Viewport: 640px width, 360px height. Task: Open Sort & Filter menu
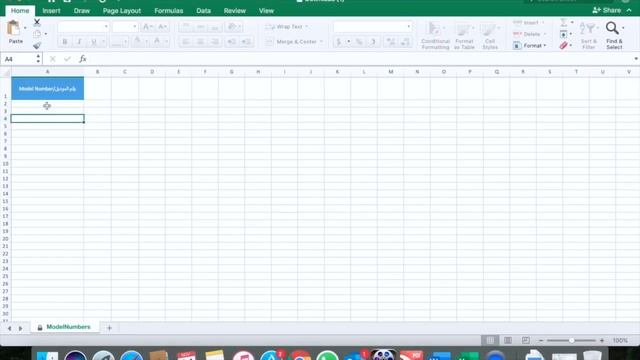click(x=589, y=36)
